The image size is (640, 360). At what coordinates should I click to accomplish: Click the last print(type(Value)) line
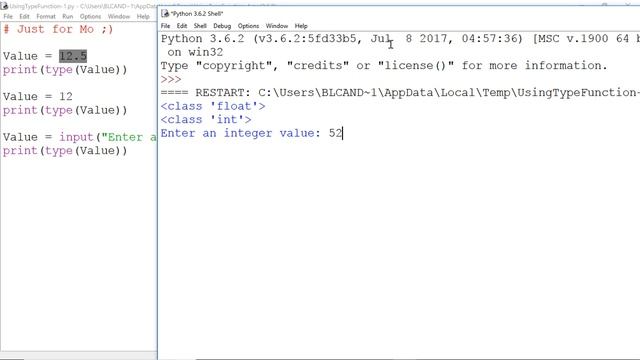point(65,151)
